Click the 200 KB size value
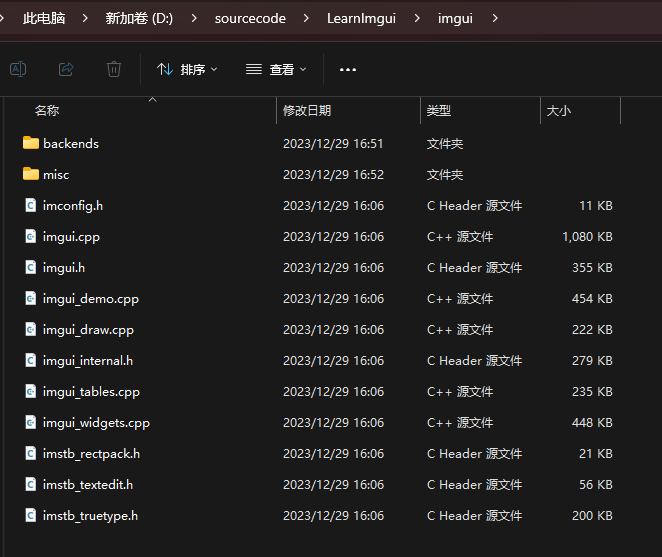 pos(592,516)
